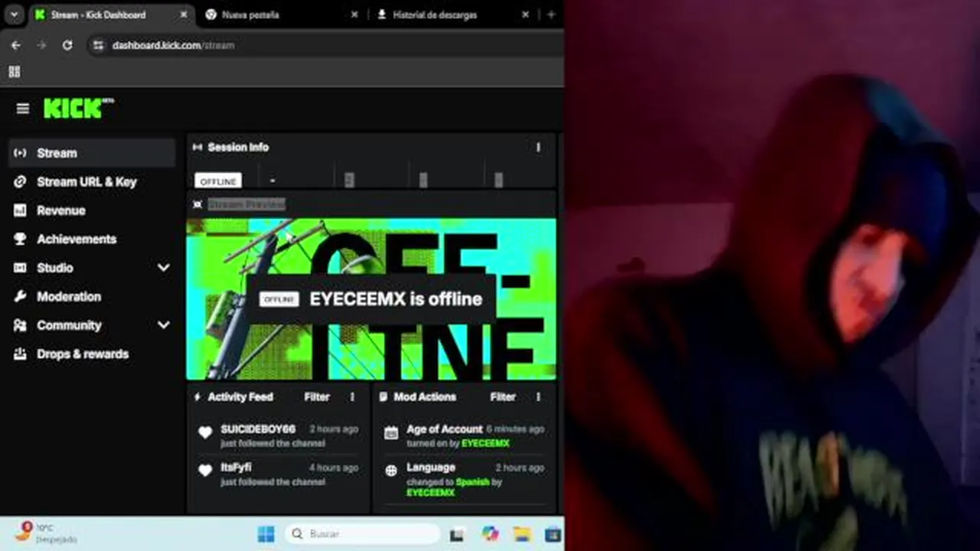Click the Activity Feed lightning icon
The width and height of the screenshot is (980, 551).
pyautogui.click(x=198, y=397)
